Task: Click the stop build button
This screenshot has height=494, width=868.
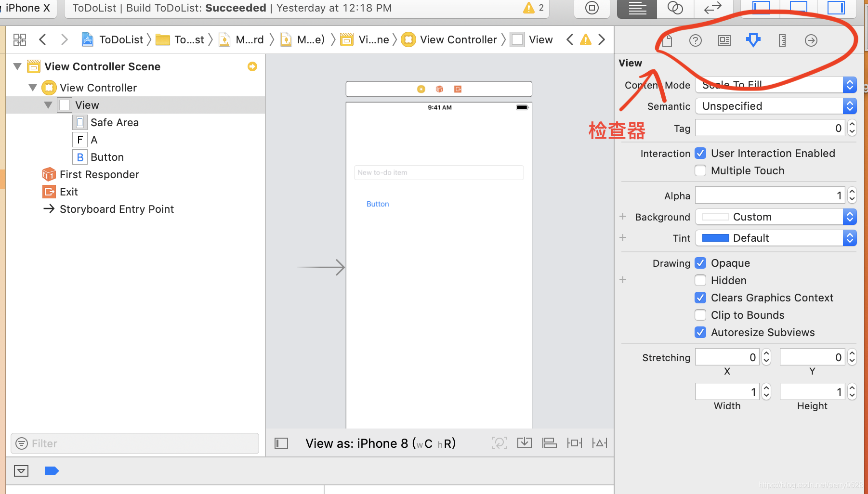Action: pyautogui.click(x=592, y=8)
